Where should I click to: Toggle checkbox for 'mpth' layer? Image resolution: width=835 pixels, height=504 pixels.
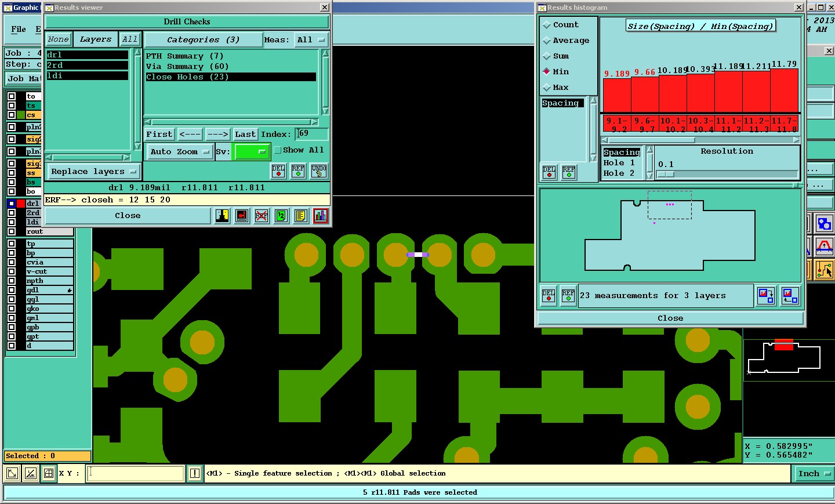tap(12, 281)
